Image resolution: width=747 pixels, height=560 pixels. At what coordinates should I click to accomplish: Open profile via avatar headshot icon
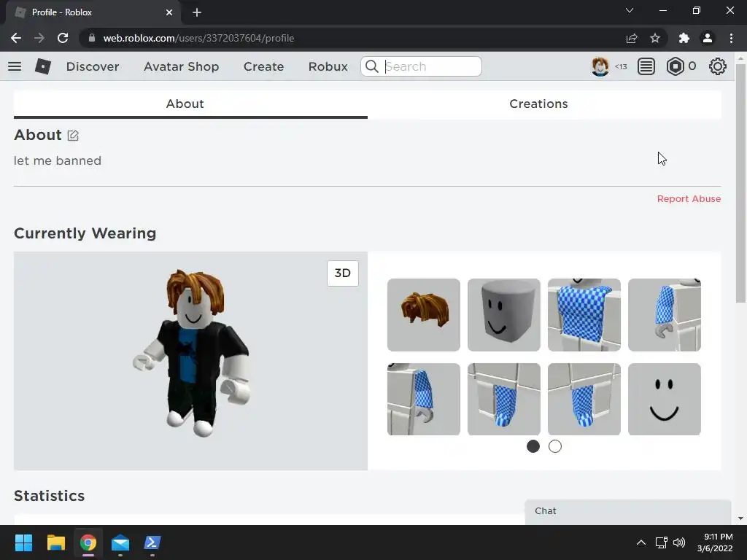click(x=600, y=66)
